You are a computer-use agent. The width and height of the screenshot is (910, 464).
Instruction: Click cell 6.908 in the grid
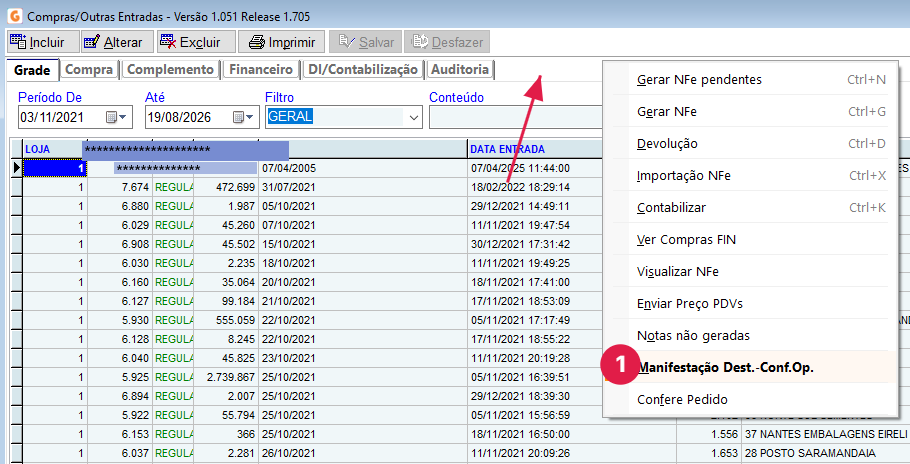[x=120, y=244]
